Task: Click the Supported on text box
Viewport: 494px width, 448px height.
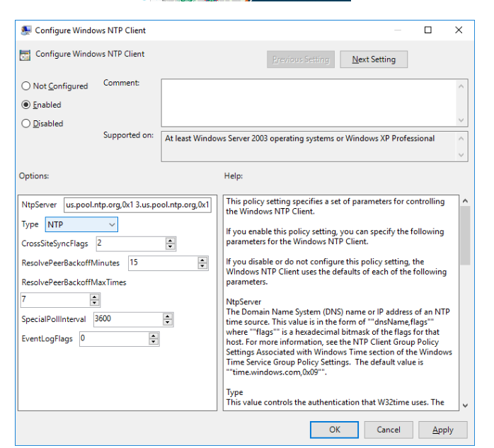Action: tap(309, 147)
